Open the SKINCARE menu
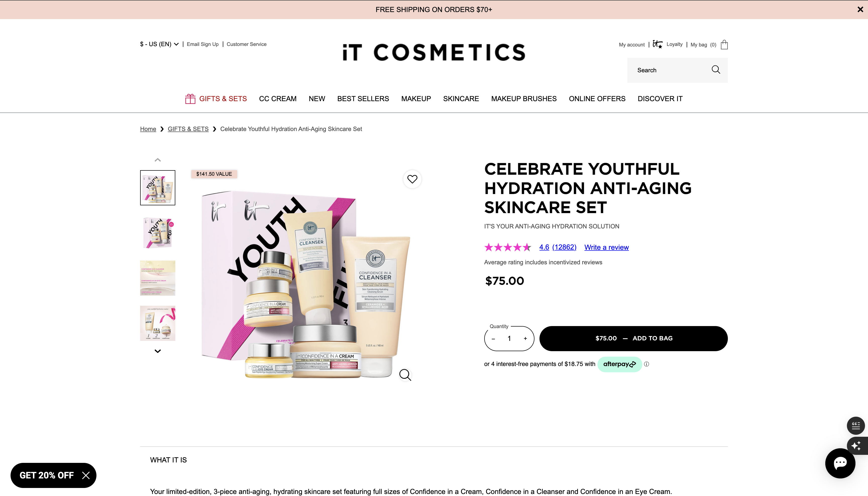The image size is (868, 496). [x=461, y=99]
